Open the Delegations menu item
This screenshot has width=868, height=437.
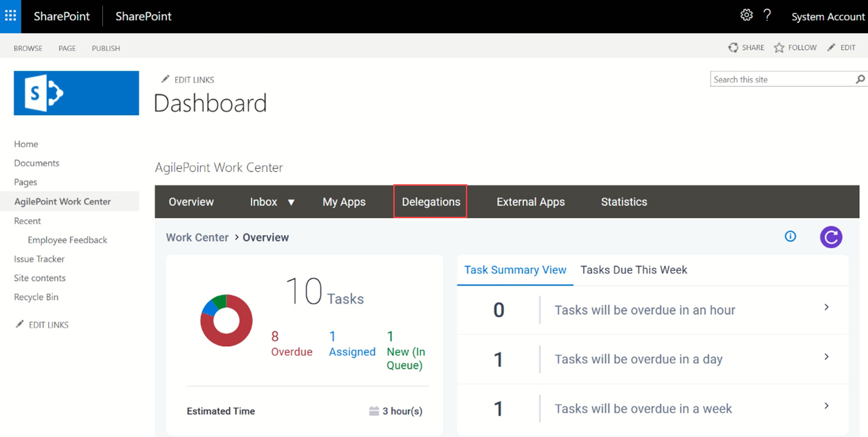point(431,202)
